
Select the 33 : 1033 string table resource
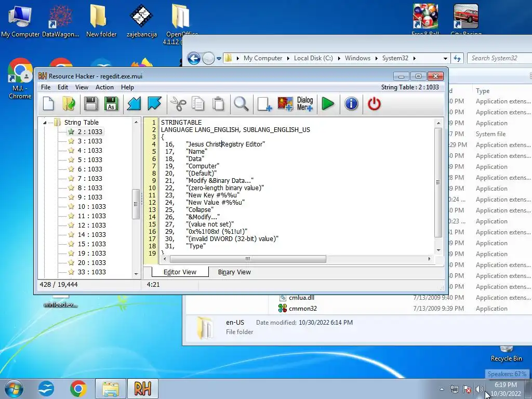(91, 272)
